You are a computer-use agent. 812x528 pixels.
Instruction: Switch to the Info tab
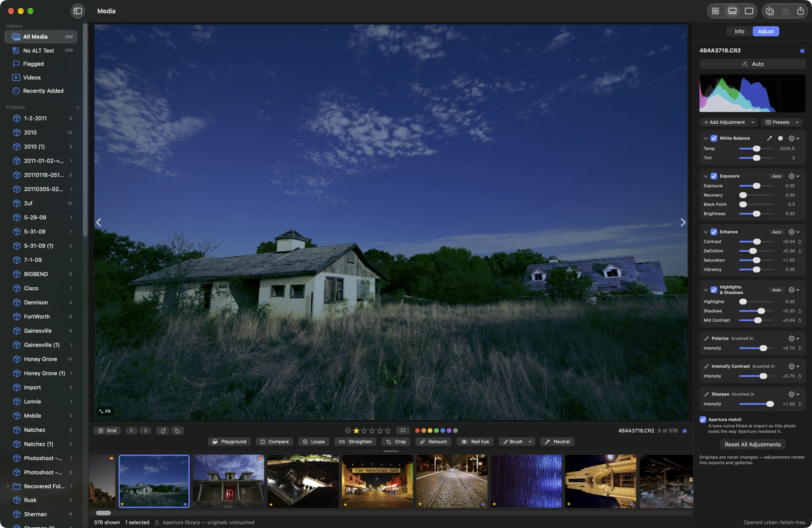739,31
